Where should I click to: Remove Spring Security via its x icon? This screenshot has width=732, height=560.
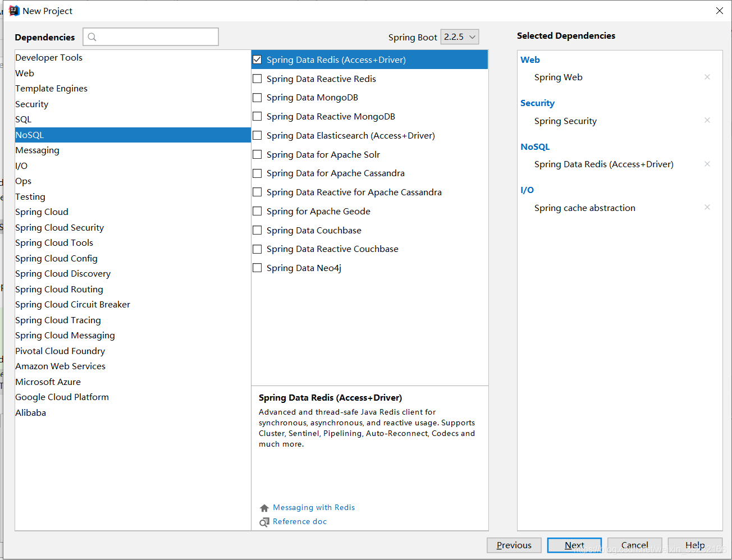click(707, 120)
